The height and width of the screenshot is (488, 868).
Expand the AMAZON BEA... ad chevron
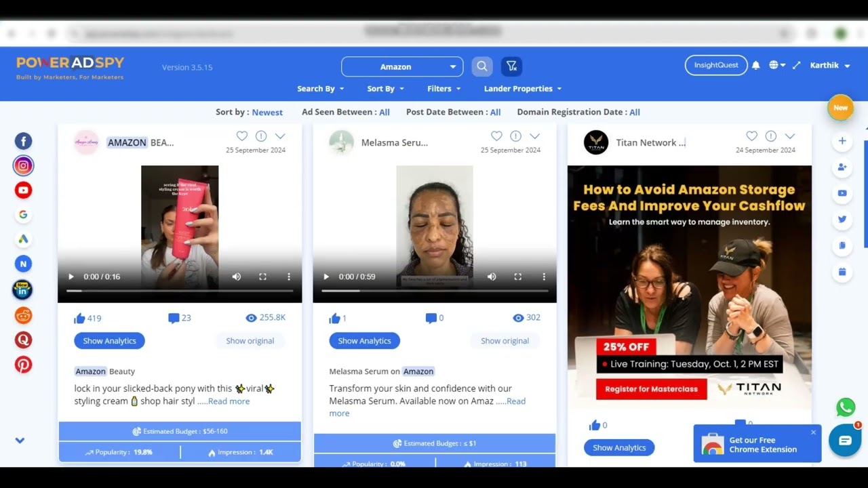coord(280,136)
